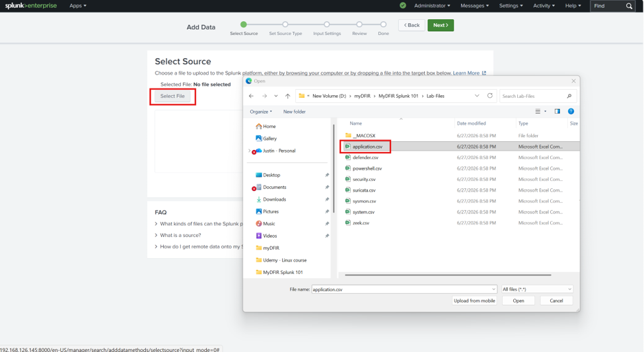The width and height of the screenshot is (644, 352).
Task: Click Upload from mobile button
Action: coord(474,300)
